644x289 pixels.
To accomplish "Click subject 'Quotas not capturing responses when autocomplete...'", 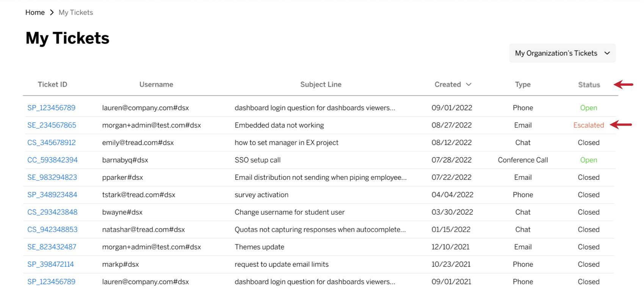I will click(x=320, y=230).
